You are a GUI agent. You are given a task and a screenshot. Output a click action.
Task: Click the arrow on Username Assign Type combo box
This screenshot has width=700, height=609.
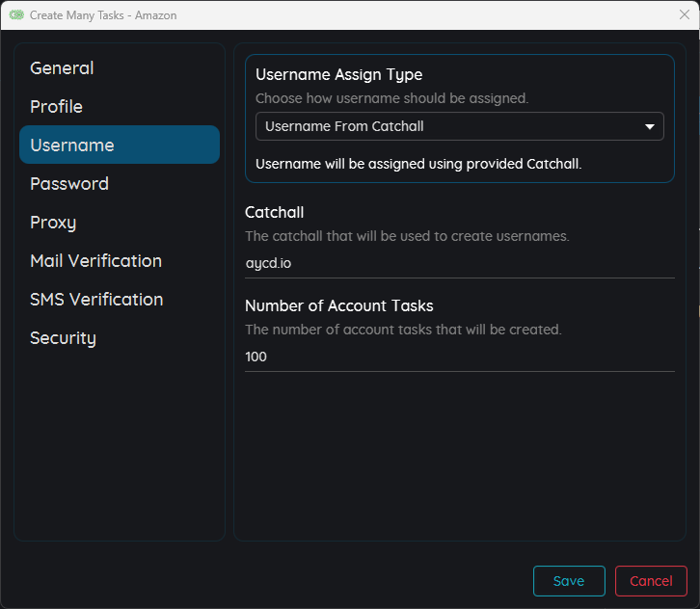(649, 126)
